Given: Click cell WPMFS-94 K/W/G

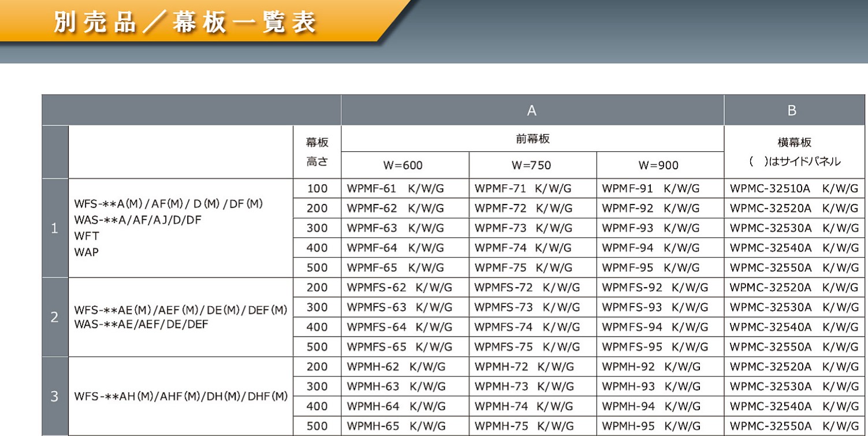Looking at the screenshot, I should [660, 327].
